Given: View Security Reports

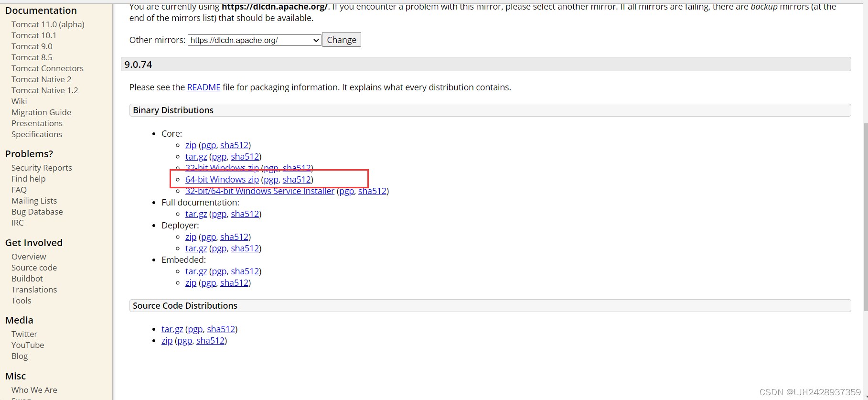Looking at the screenshot, I should pos(42,168).
